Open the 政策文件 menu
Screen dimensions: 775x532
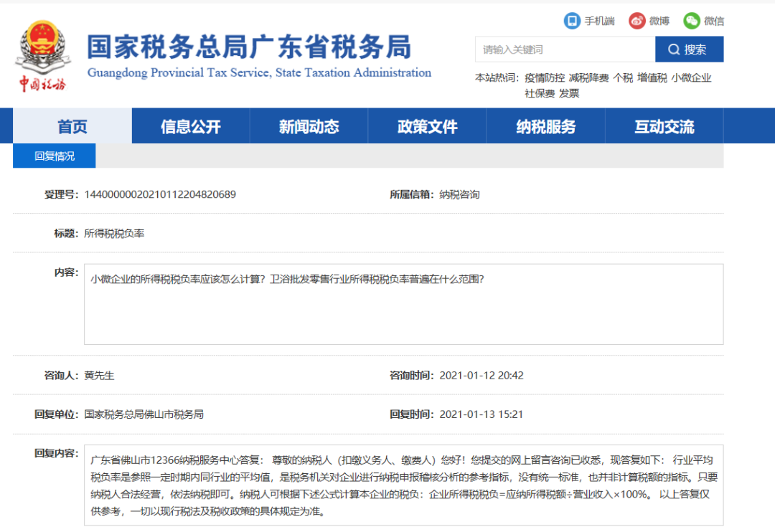point(428,126)
